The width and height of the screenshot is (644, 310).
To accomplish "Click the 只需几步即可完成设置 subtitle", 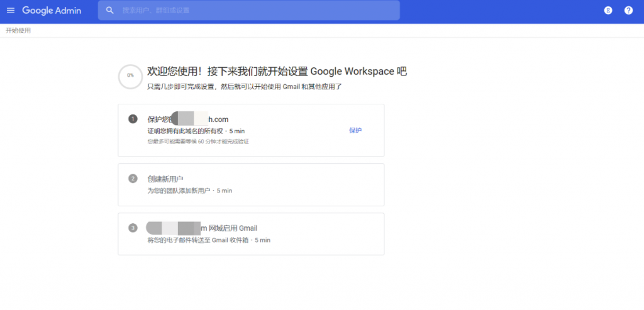I will pos(245,87).
